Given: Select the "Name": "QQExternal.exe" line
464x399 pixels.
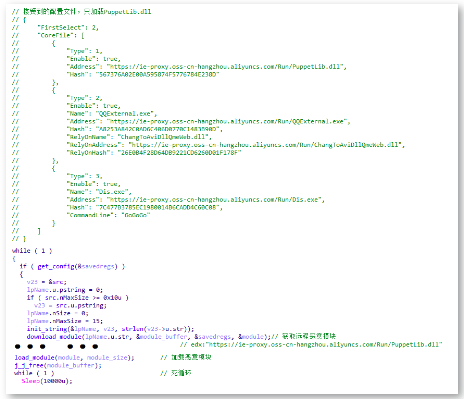Looking at the screenshot, I should coord(112,114).
